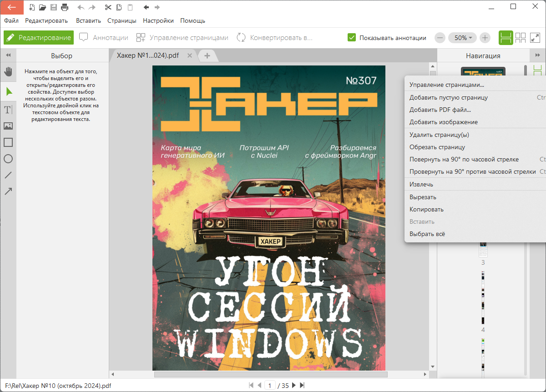
Task: Select the Image insert tool
Action: click(x=8, y=126)
